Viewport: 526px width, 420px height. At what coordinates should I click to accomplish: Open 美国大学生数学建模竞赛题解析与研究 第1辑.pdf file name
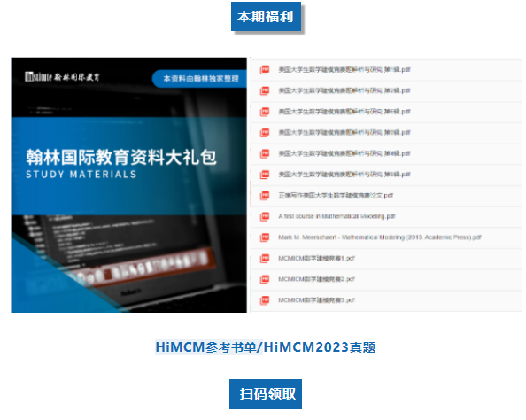344,70
